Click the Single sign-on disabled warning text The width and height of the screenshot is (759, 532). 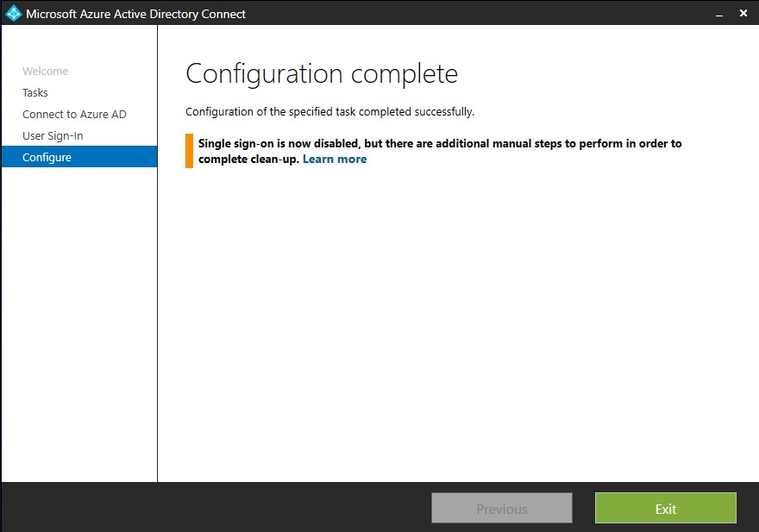pyautogui.click(x=440, y=144)
